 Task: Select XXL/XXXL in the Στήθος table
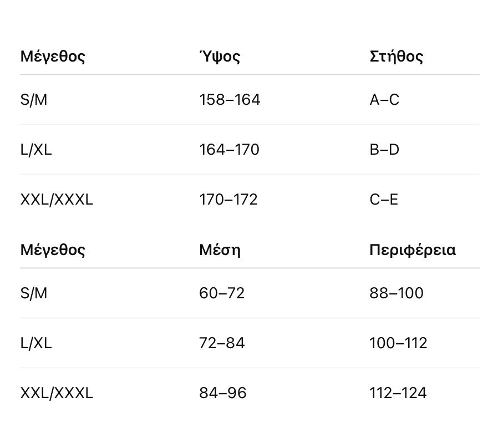(x=57, y=200)
